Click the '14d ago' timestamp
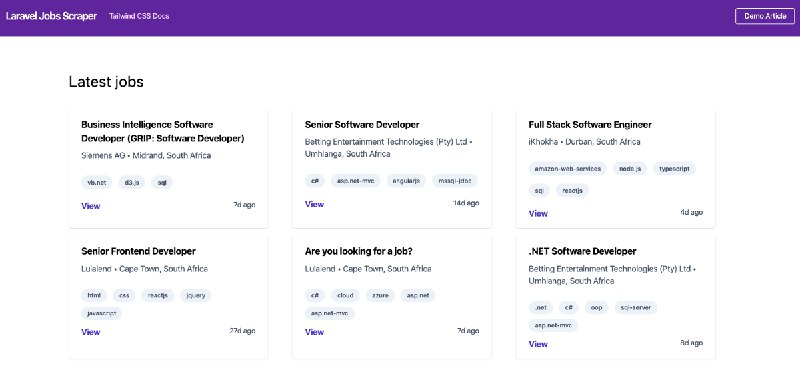This screenshot has height=366, width=800. 466,204
